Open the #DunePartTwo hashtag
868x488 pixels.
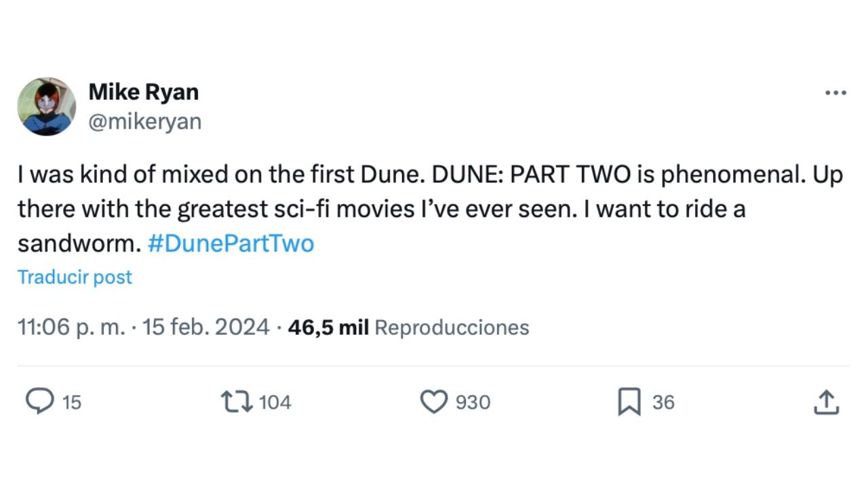pyautogui.click(x=231, y=243)
